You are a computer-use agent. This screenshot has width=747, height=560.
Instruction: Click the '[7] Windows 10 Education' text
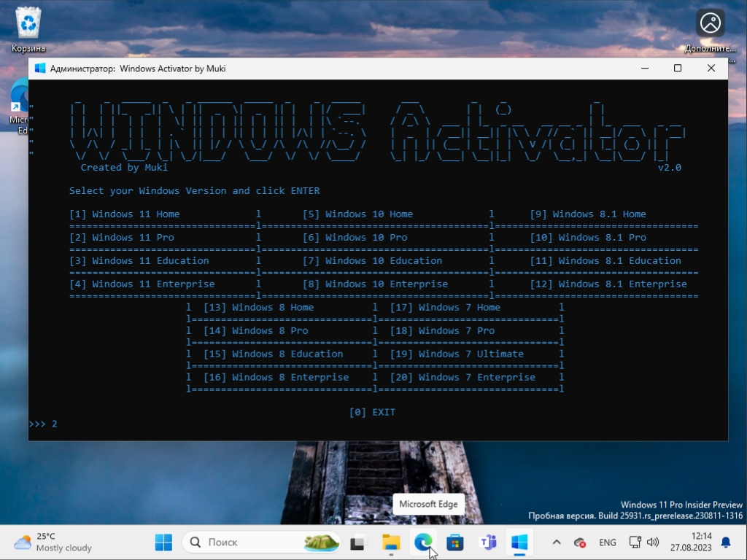pos(373,261)
